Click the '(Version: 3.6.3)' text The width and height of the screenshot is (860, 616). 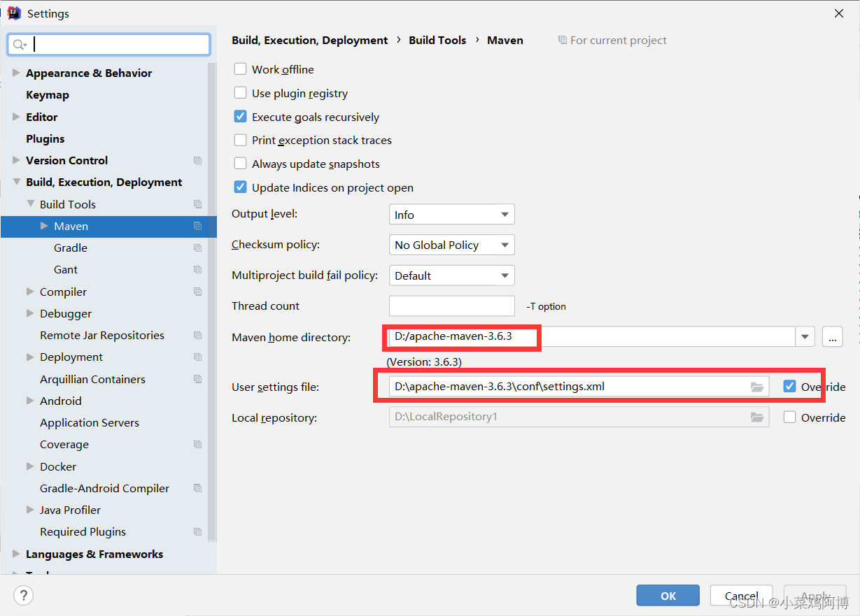pyautogui.click(x=424, y=362)
